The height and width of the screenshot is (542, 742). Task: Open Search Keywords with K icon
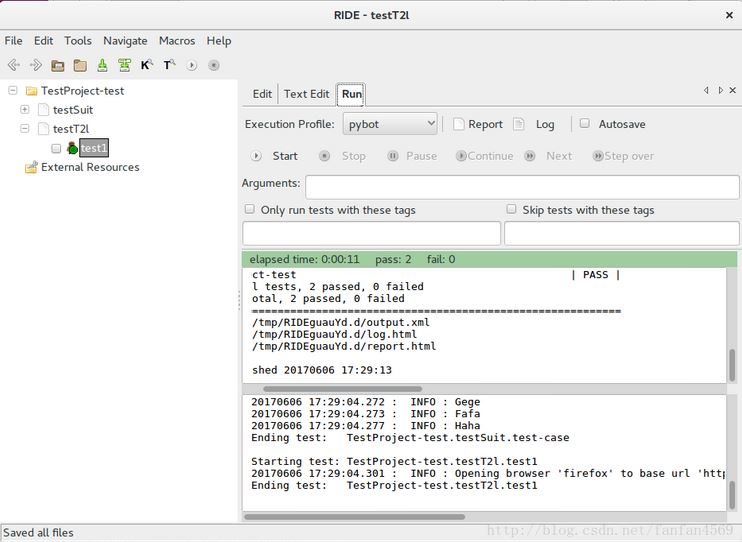click(147, 65)
